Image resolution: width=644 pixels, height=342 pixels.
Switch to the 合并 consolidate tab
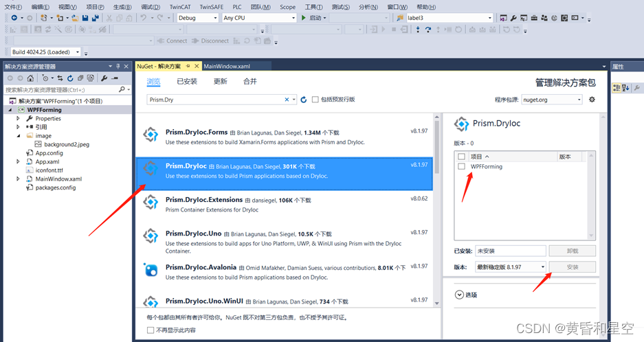pos(249,81)
